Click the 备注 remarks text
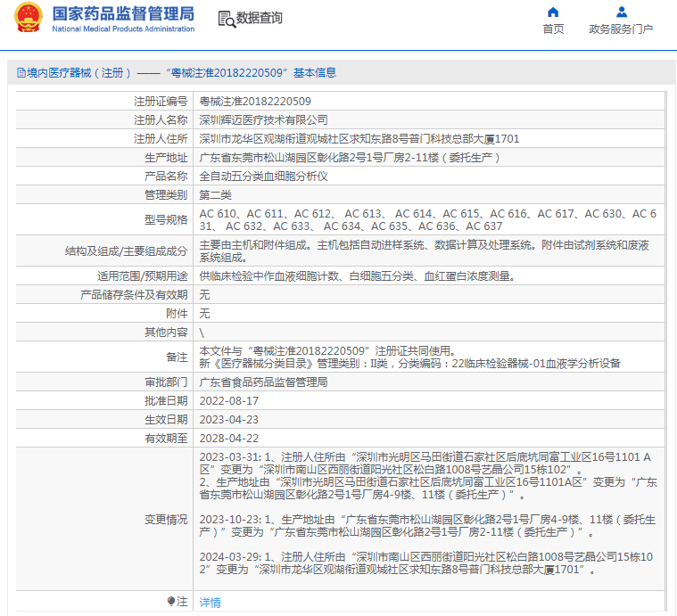 tap(409, 357)
